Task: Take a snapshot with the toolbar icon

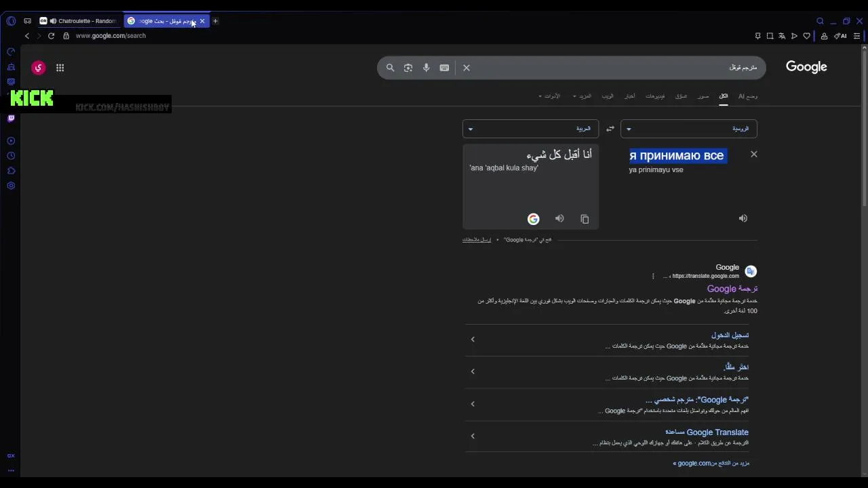Action: (x=770, y=36)
